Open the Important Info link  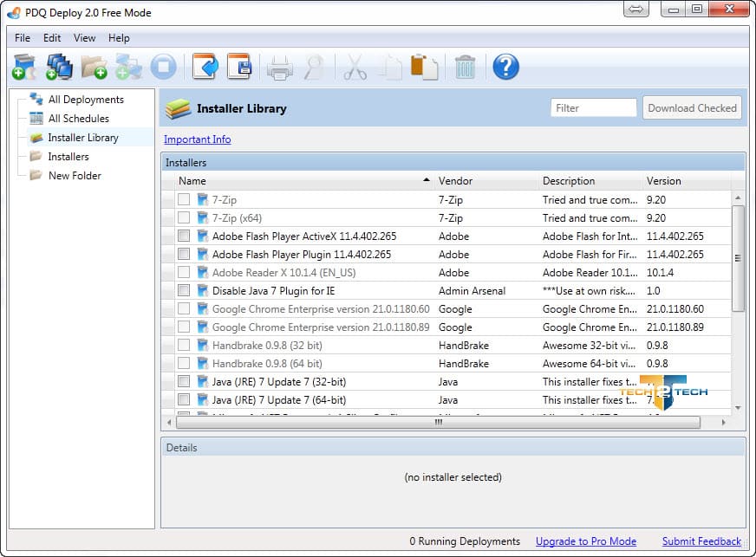(x=198, y=139)
